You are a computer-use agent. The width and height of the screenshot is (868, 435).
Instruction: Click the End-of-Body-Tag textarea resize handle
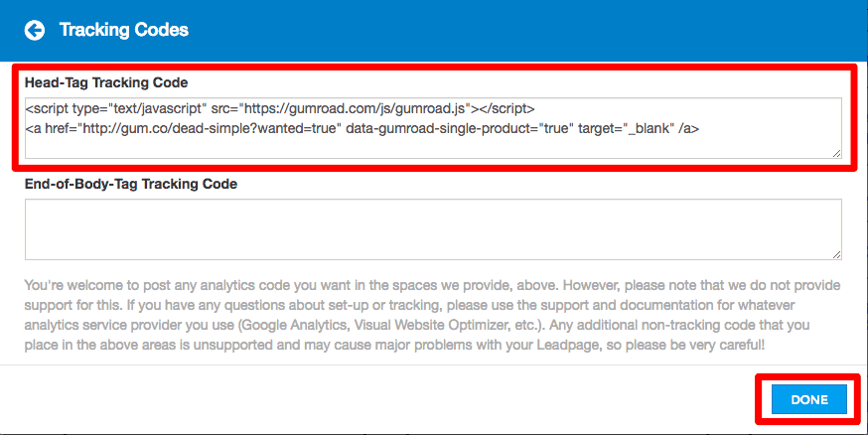click(x=836, y=254)
